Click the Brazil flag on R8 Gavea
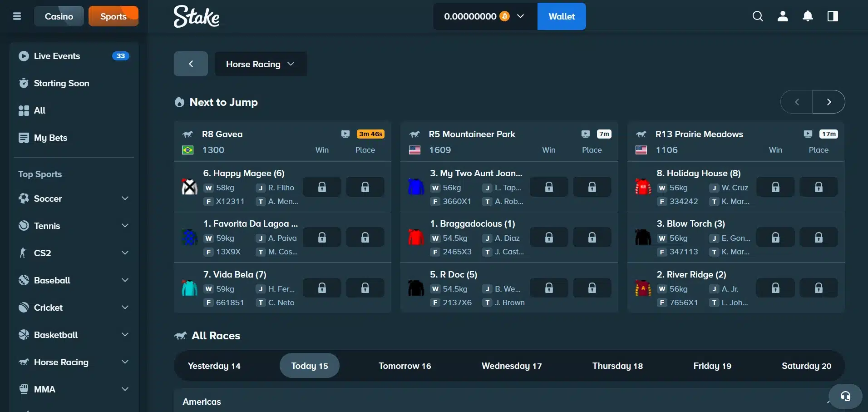Image resolution: width=868 pixels, height=412 pixels. pos(187,150)
